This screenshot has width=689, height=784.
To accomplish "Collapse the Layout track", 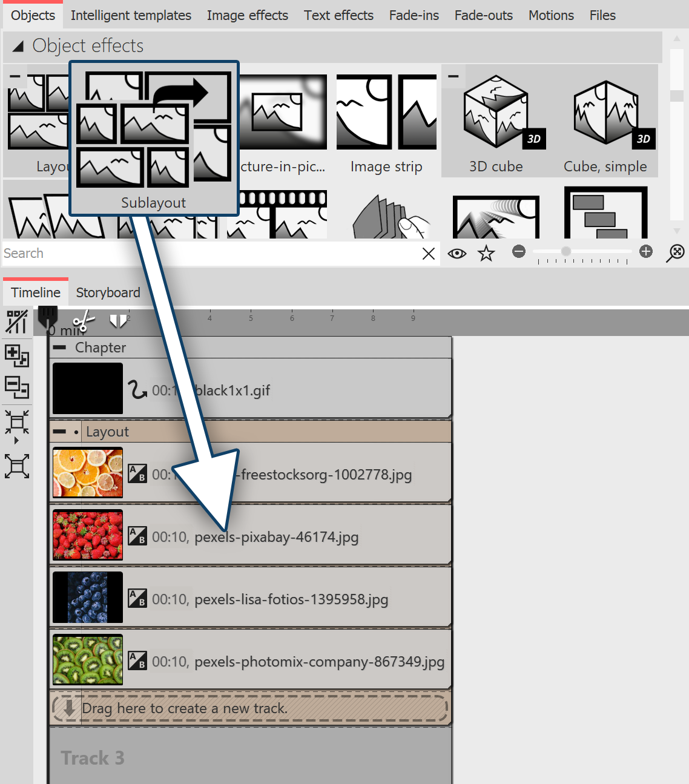I will pyautogui.click(x=58, y=432).
